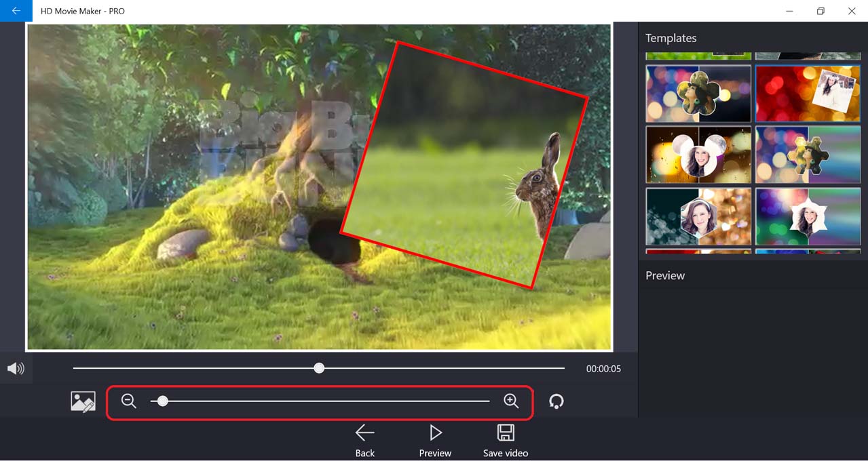Open the change picture icon
This screenshot has width=868, height=461.
click(x=83, y=402)
